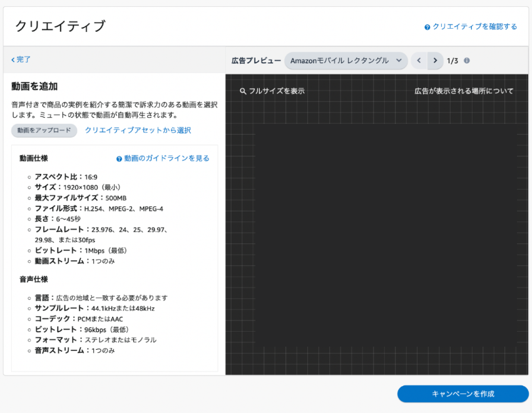The height and width of the screenshot is (413, 532).
Task: Click the 言語 audio spec line
Action: [x=101, y=298]
